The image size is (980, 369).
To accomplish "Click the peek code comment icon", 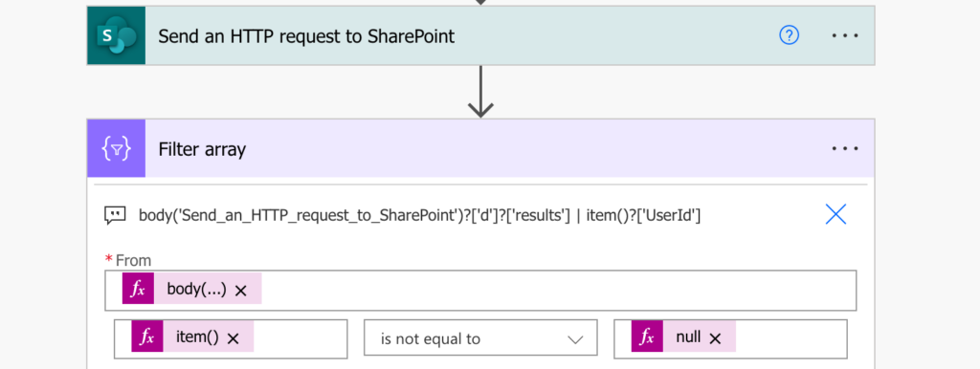I will coord(115,216).
